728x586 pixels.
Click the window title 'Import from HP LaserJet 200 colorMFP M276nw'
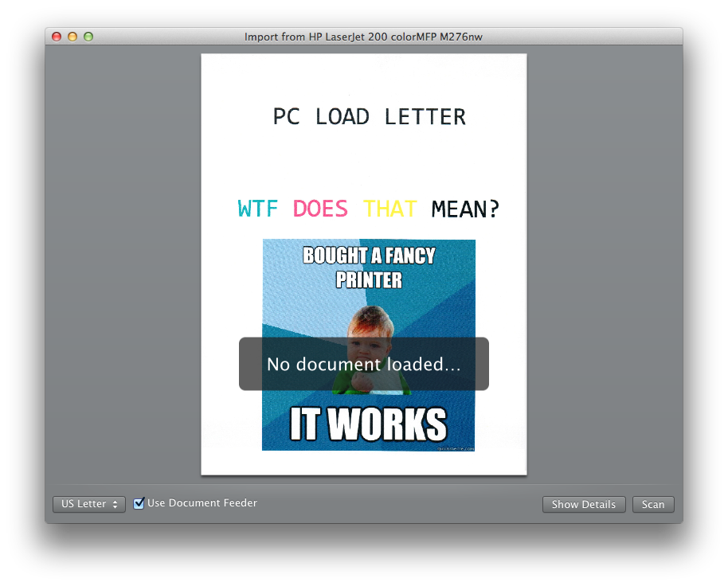pos(363,37)
